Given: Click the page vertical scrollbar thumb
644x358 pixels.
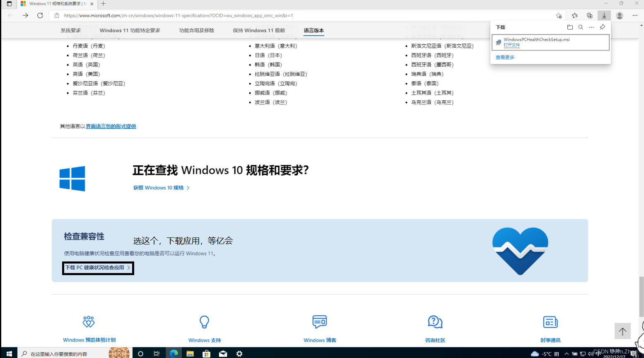Looking at the screenshot, I should pyautogui.click(x=641, y=296).
